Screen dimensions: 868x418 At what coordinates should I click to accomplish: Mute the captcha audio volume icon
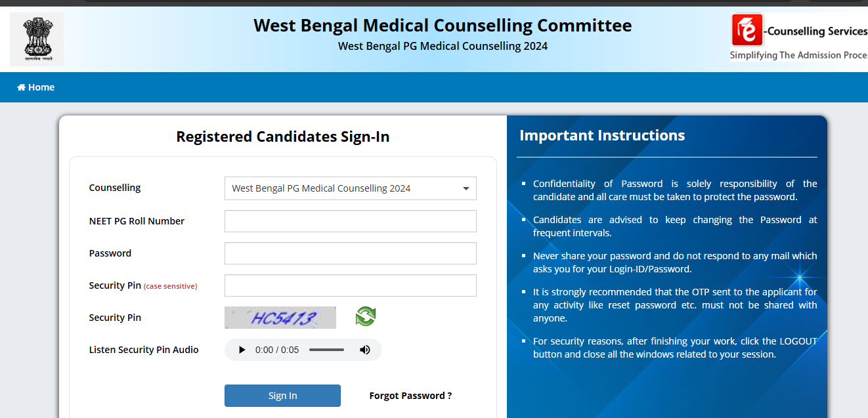(x=365, y=349)
